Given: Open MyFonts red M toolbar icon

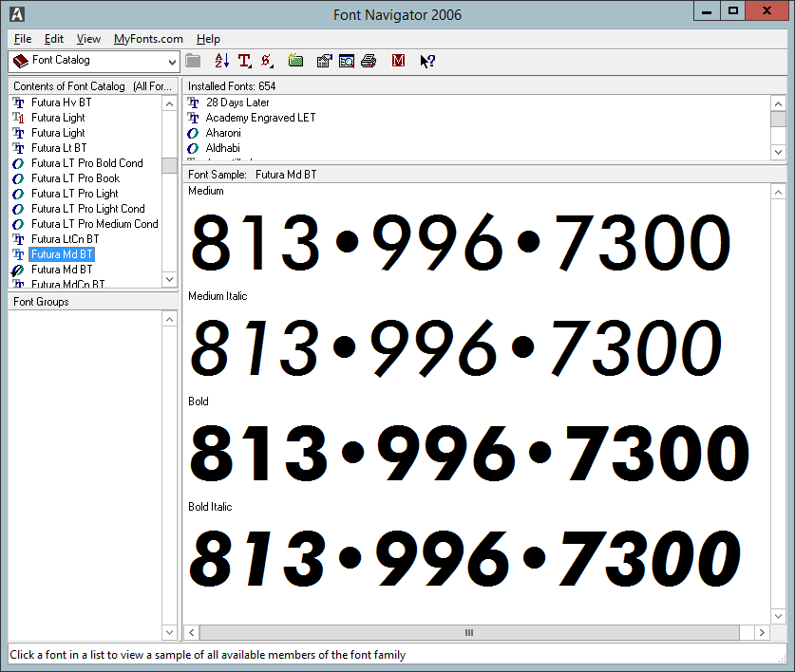Looking at the screenshot, I should [x=399, y=61].
